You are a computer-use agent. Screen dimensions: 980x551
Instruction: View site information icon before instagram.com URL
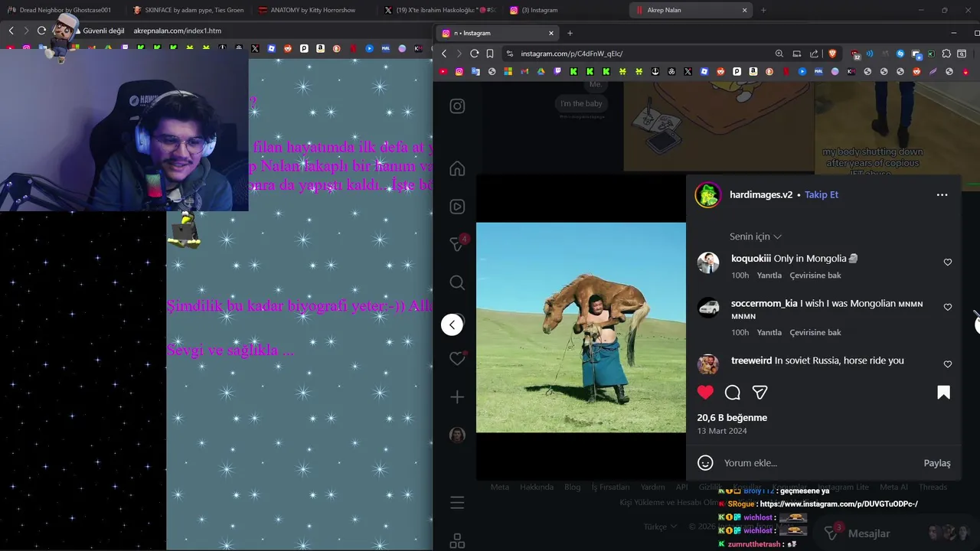point(509,54)
